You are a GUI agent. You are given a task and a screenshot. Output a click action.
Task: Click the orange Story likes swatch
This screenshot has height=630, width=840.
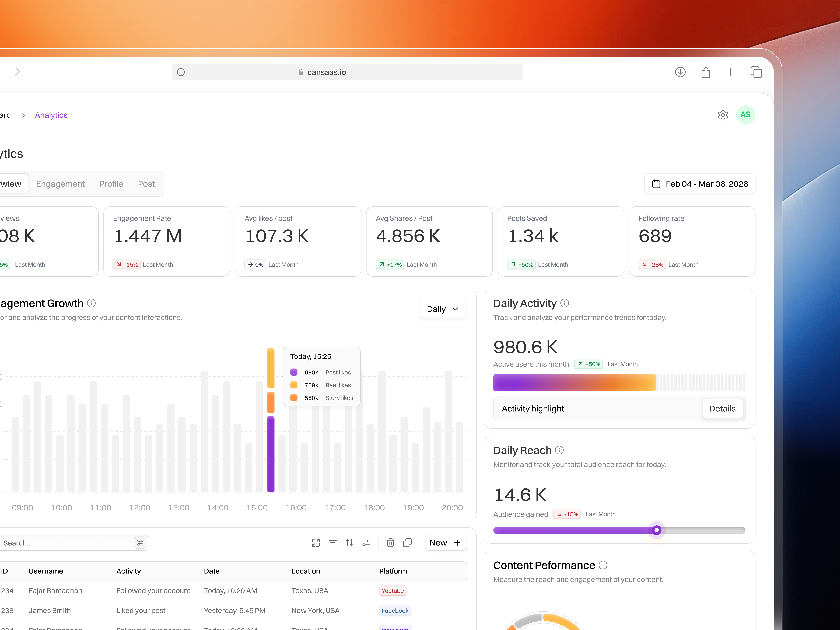point(294,398)
